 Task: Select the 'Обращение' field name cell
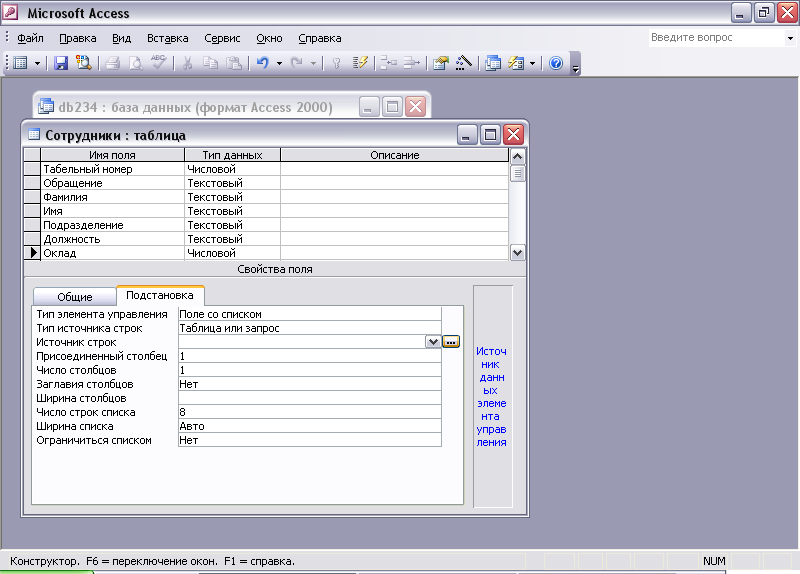tap(112, 183)
